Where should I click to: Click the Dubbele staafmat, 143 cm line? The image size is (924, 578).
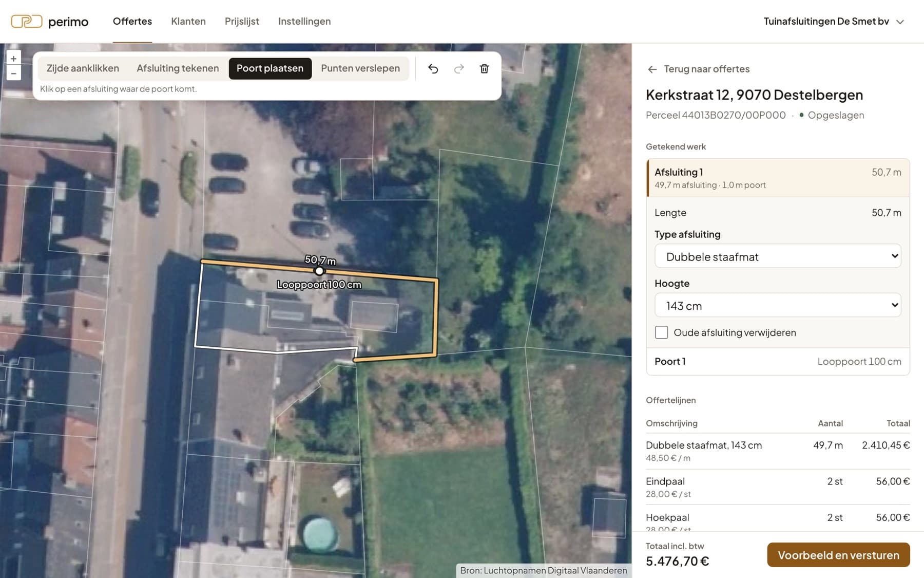(x=778, y=451)
